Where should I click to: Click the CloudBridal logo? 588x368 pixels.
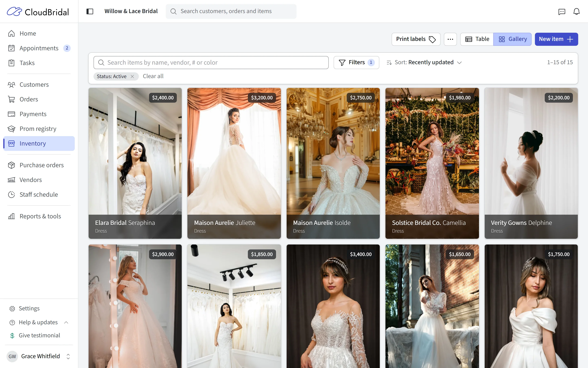tap(38, 11)
